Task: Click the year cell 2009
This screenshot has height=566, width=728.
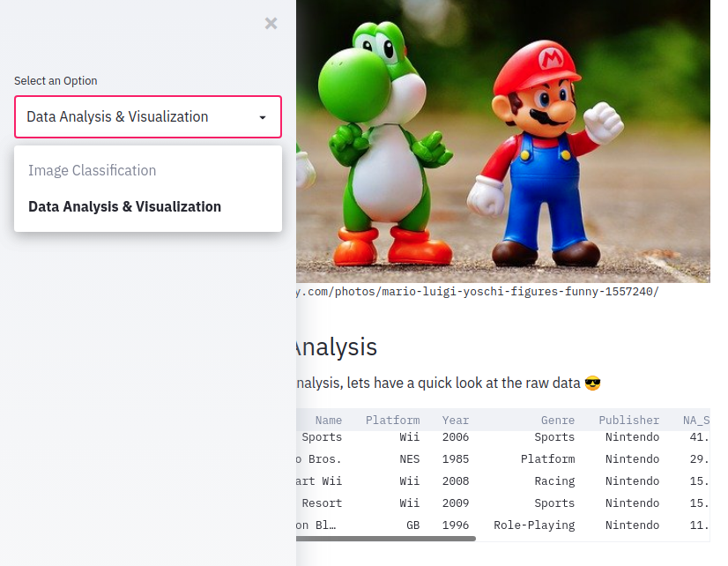Action: pyautogui.click(x=455, y=503)
